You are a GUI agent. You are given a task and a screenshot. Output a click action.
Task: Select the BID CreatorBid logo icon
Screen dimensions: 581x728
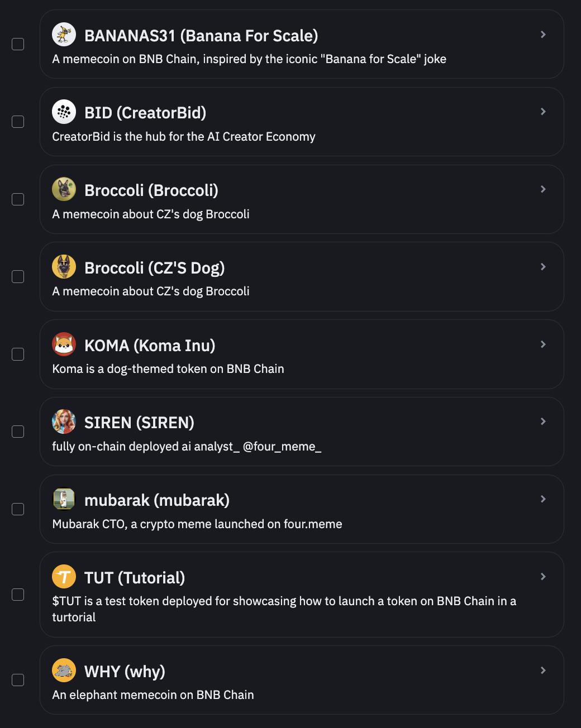[x=64, y=112]
